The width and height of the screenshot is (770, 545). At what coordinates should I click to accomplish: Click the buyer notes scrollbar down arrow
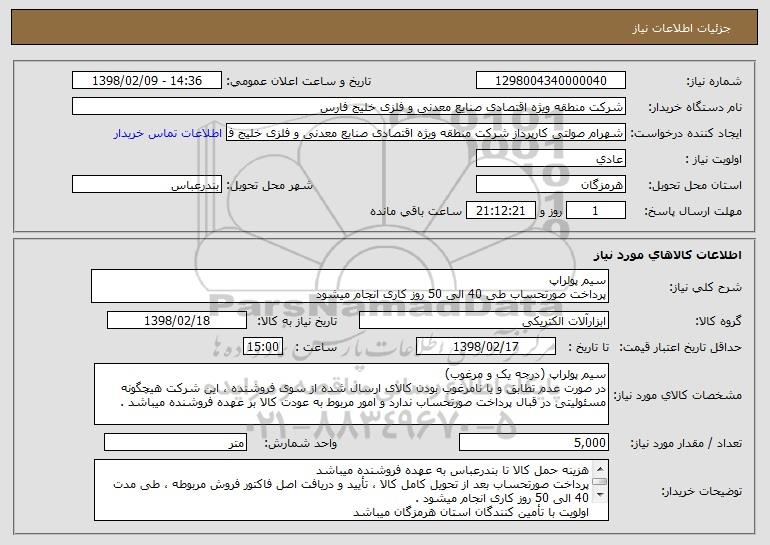[x=600, y=495]
